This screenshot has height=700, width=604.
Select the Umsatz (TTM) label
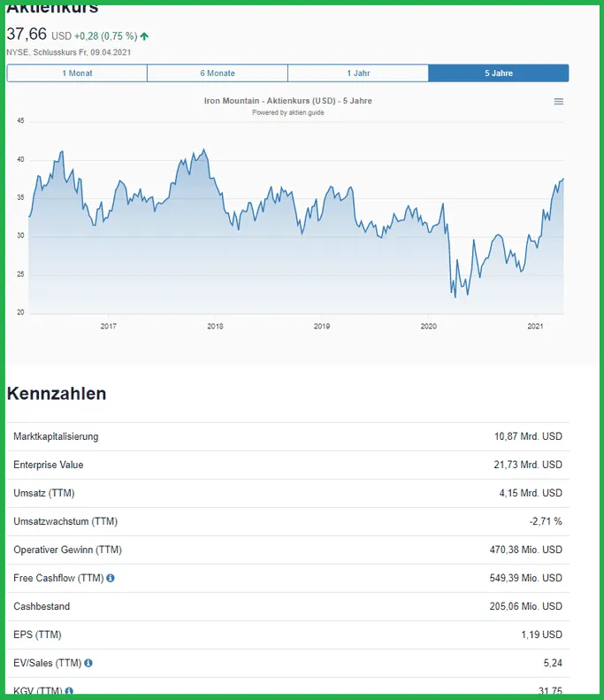pyautogui.click(x=44, y=493)
